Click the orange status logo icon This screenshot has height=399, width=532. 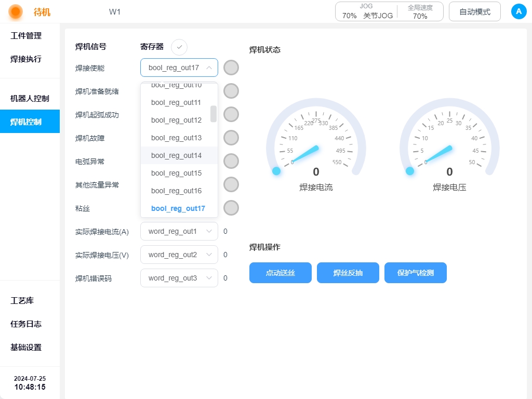[x=16, y=11]
